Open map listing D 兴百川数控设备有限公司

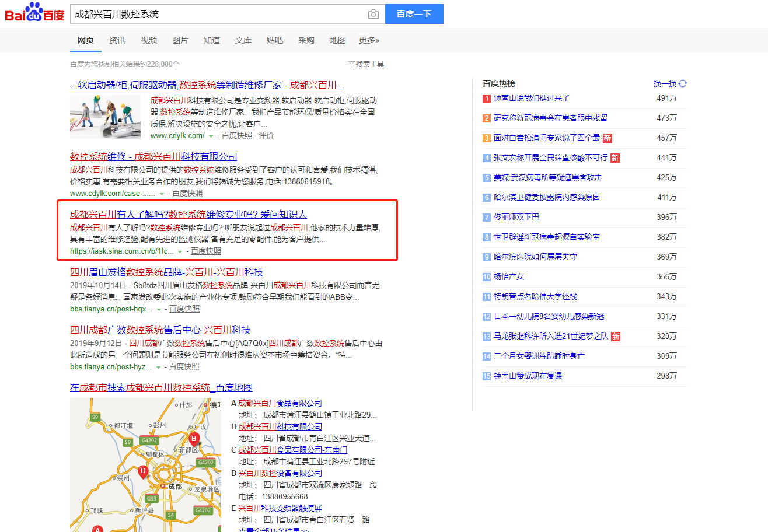[280, 473]
